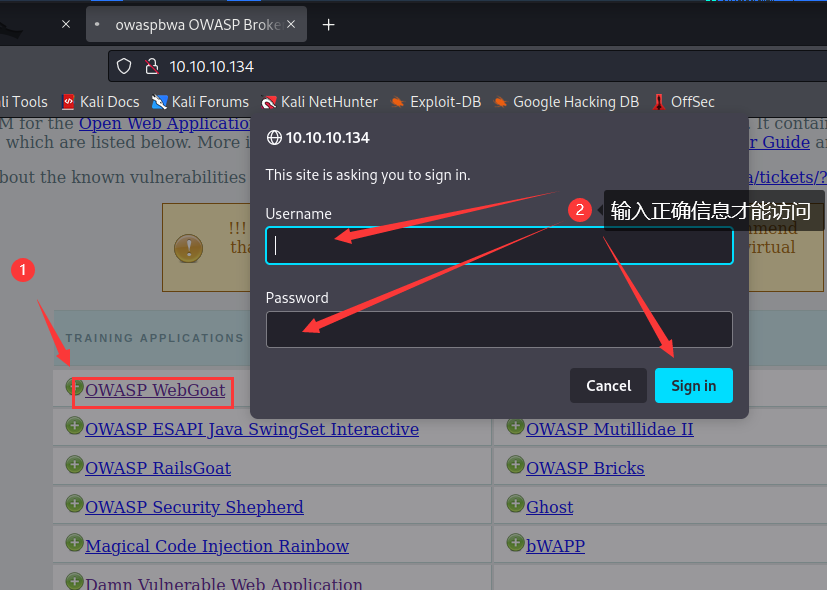Open the Ghost link
This screenshot has height=590, width=827.
550,507
